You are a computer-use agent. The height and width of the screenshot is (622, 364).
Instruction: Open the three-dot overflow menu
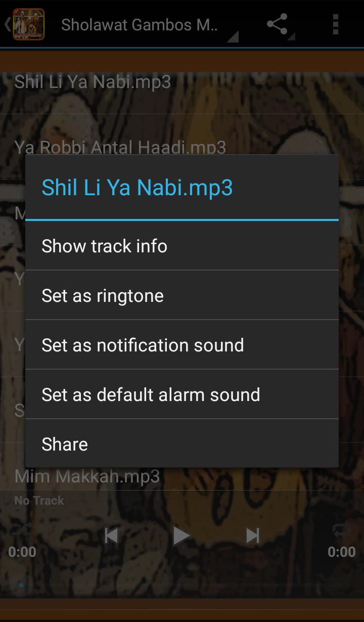[x=336, y=24]
